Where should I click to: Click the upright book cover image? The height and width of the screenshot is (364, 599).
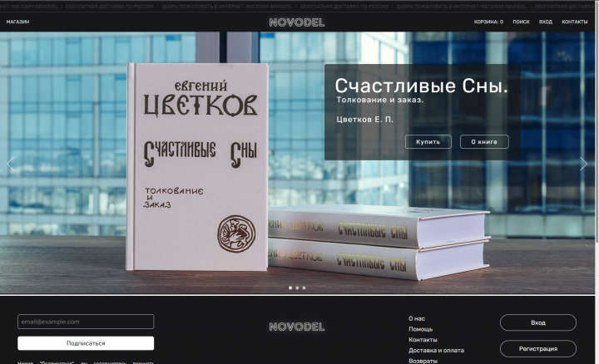197,167
